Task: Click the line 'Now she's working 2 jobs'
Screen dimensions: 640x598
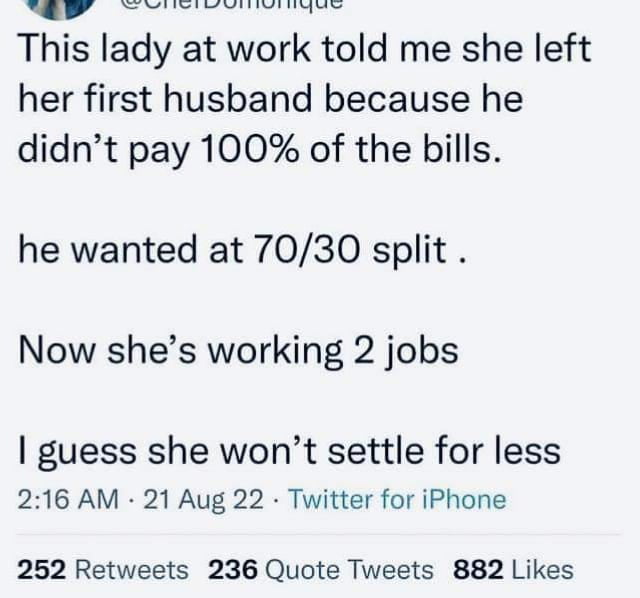Action: click(x=238, y=351)
